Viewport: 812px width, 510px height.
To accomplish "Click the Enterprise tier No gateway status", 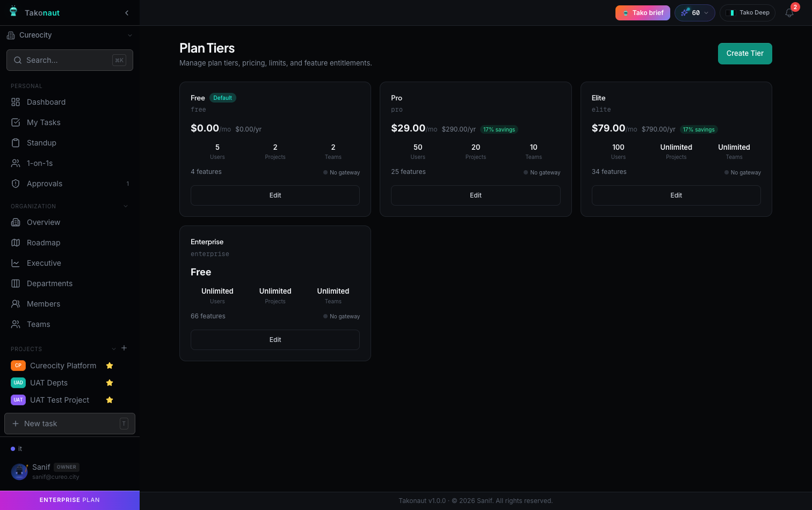I will (x=342, y=316).
